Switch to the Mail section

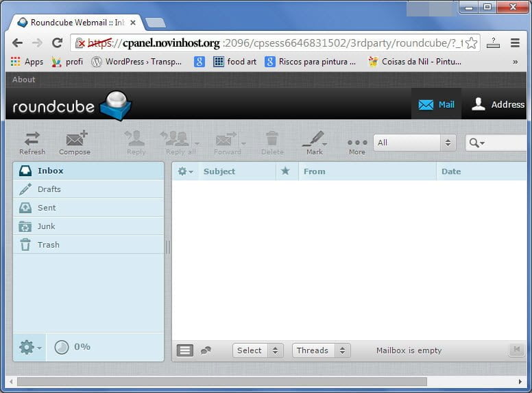(436, 104)
